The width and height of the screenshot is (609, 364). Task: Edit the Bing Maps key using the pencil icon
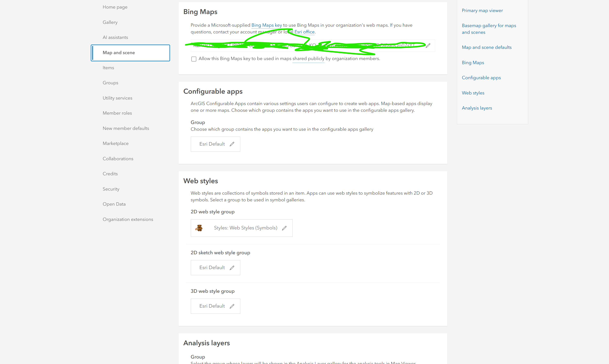(x=428, y=45)
